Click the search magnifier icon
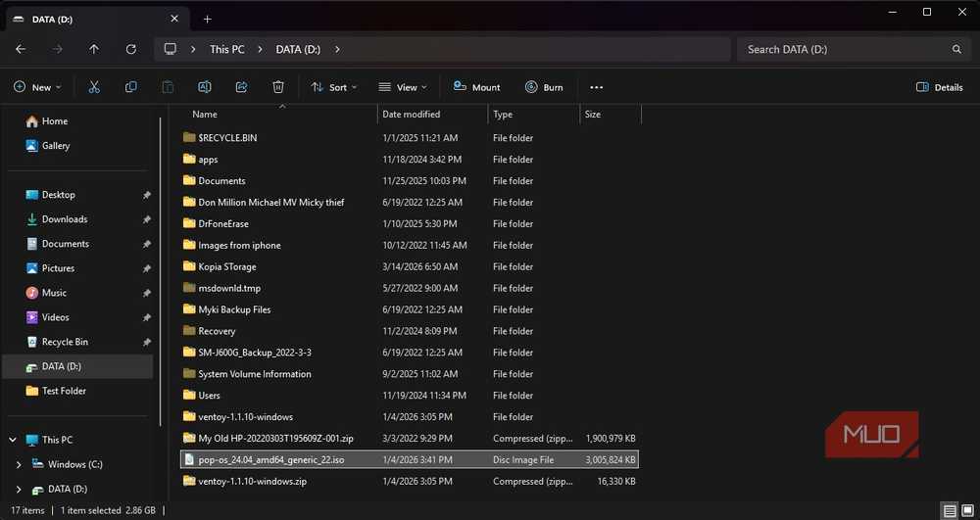 pos(956,49)
